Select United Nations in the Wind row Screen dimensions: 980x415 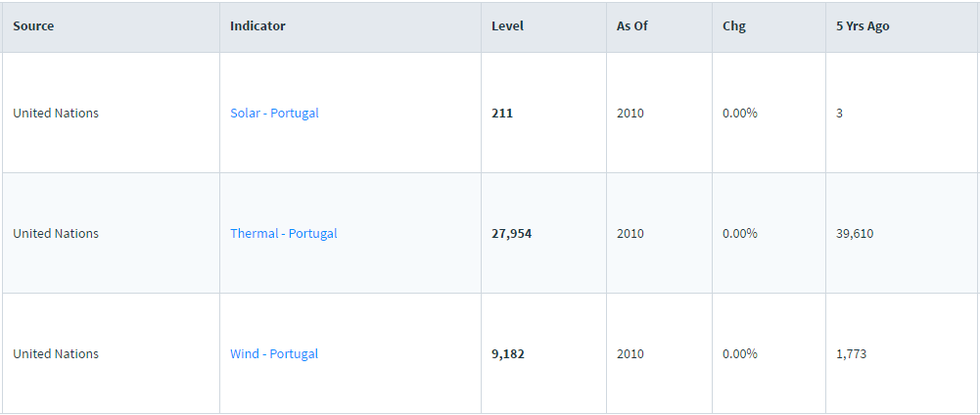[x=56, y=354]
